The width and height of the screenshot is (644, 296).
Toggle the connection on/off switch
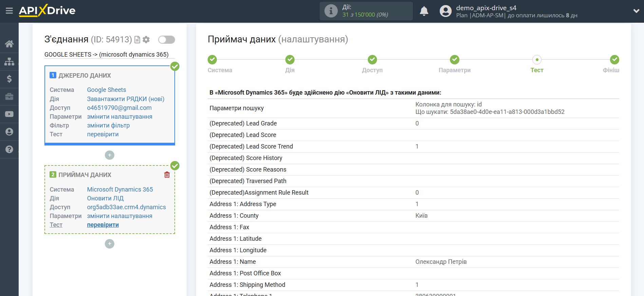167,40
